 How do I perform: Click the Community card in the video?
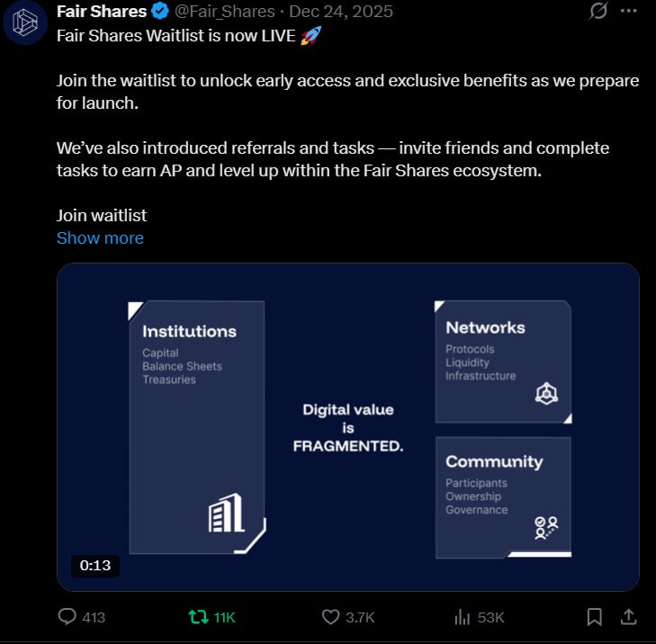(x=503, y=496)
